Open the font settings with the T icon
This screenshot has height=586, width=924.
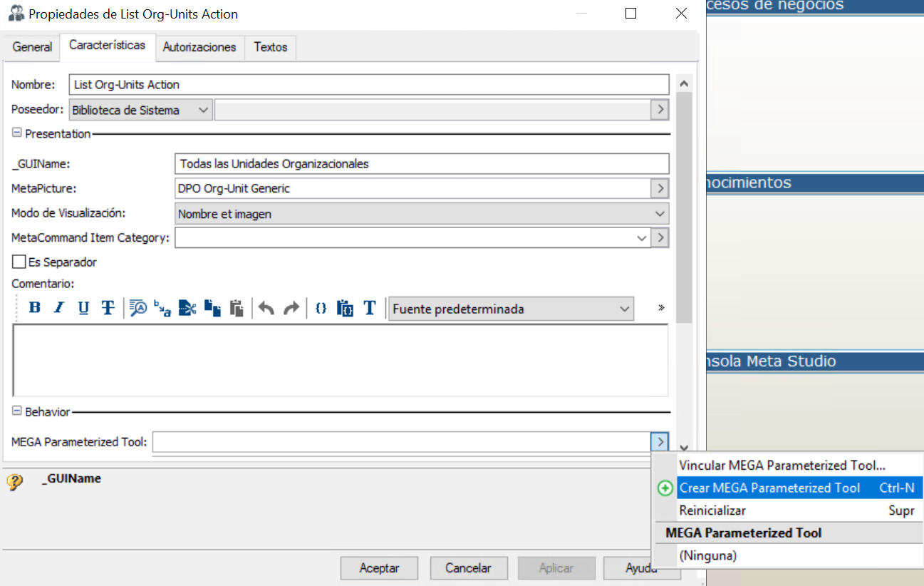click(x=370, y=308)
